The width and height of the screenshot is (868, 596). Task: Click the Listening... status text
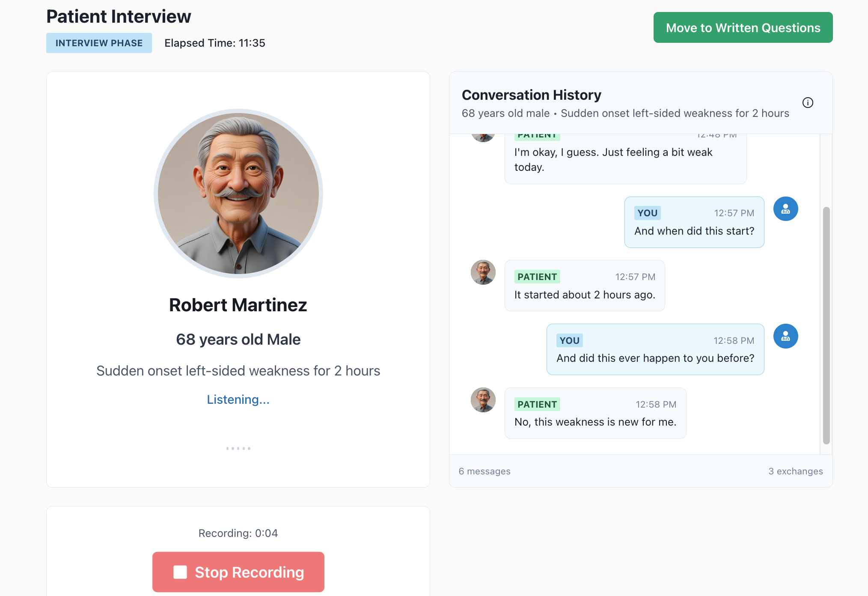[x=238, y=399]
